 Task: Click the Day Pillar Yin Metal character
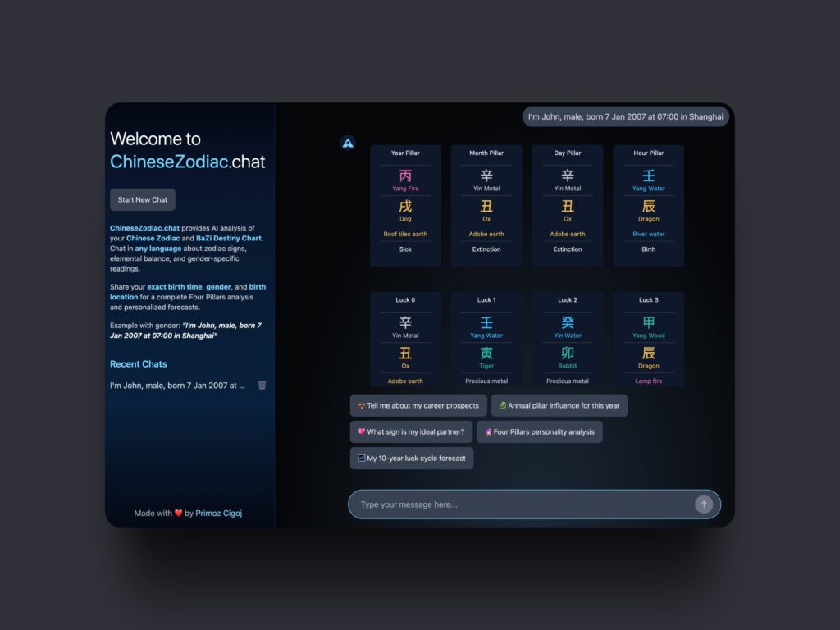click(568, 176)
